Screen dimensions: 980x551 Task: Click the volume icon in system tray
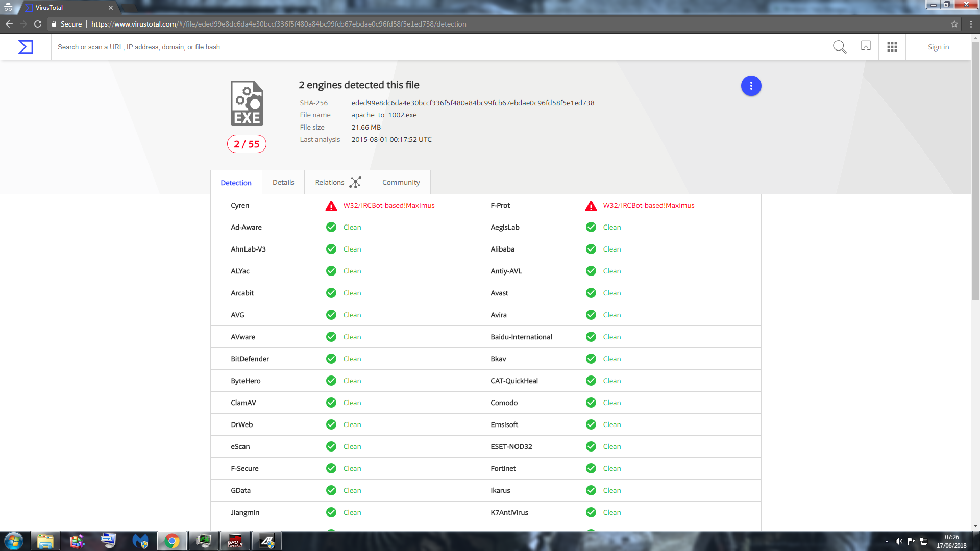(899, 541)
